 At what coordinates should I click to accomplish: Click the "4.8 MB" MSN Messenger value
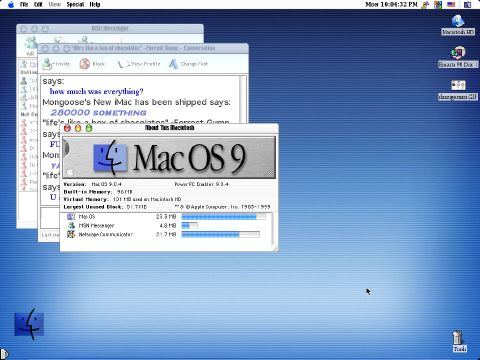(x=168, y=226)
